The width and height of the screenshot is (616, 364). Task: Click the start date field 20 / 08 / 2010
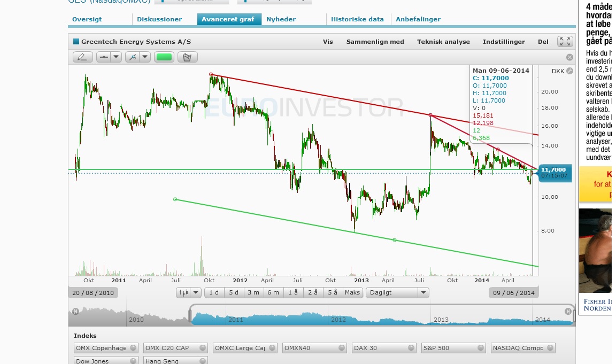(x=93, y=293)
